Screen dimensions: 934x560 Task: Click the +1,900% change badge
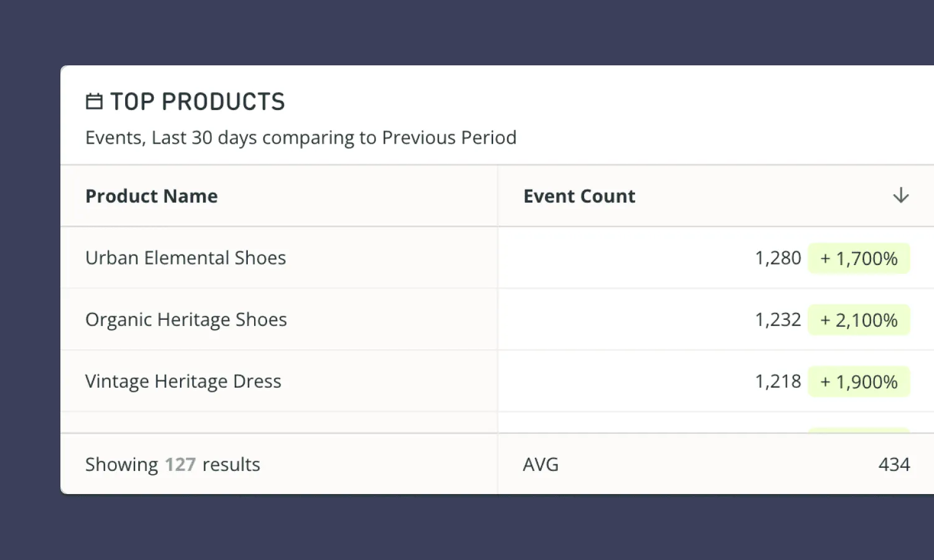(x=859, y=381)
